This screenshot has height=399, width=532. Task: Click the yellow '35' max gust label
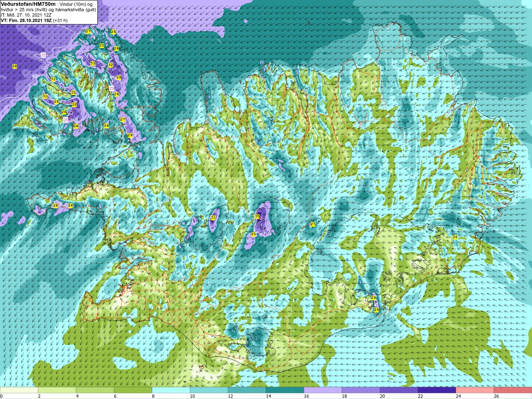coord(257,217)
